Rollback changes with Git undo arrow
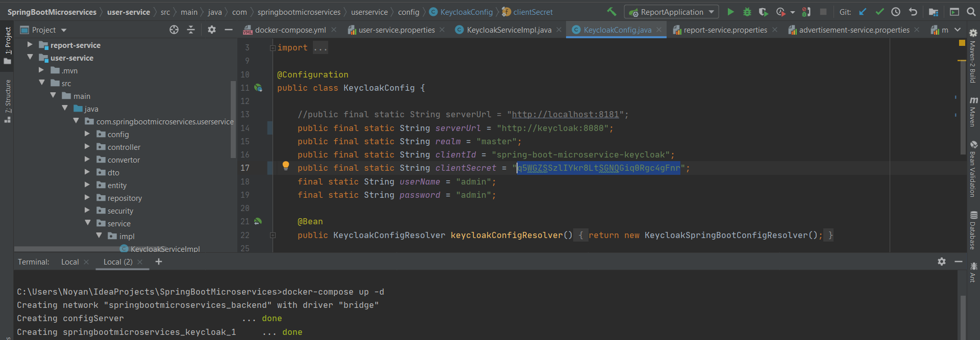The image size is (980, 340). pyautogui.click(x=913, y=12)
